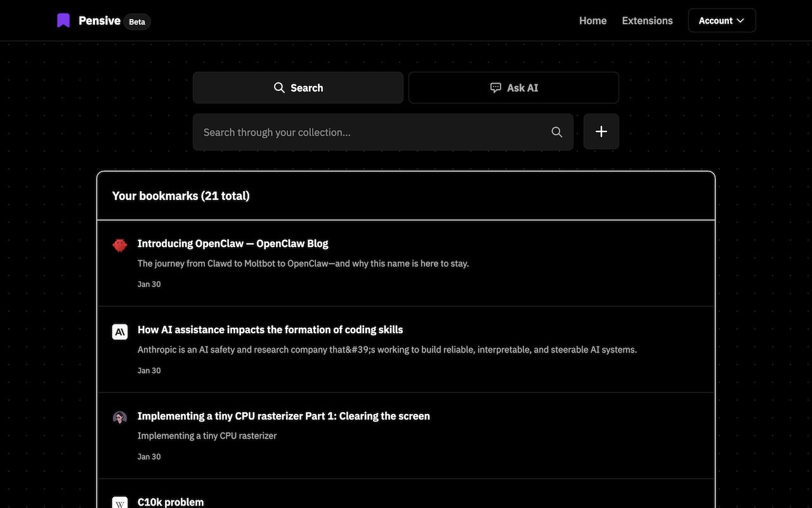Click the Anthropic favicon

point(120,331)
